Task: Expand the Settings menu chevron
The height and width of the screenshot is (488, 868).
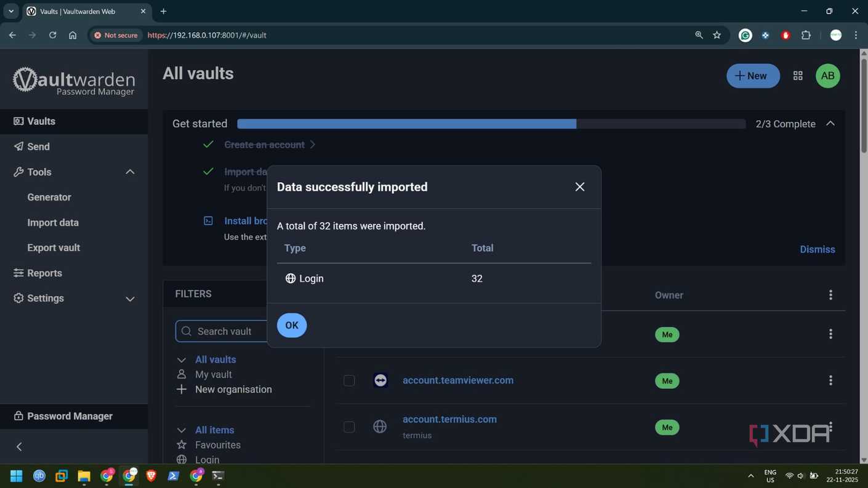Action: (130, 298)
